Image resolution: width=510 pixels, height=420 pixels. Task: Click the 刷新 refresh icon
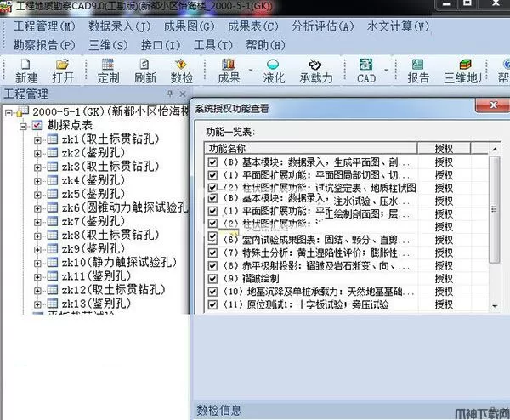coord(144,64)
